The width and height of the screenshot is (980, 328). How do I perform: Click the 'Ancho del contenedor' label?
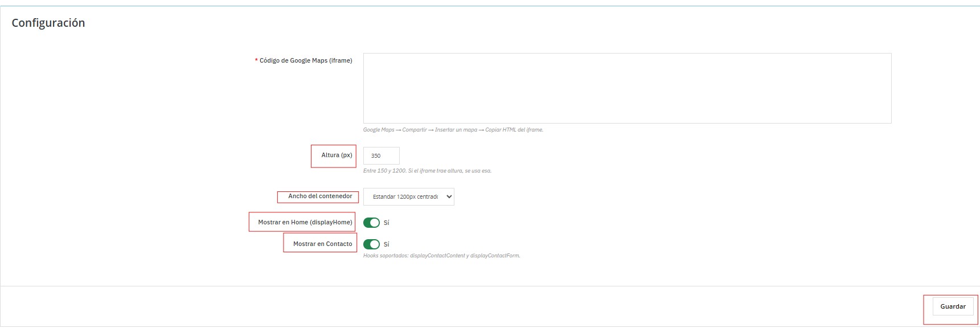coord(320,196)
